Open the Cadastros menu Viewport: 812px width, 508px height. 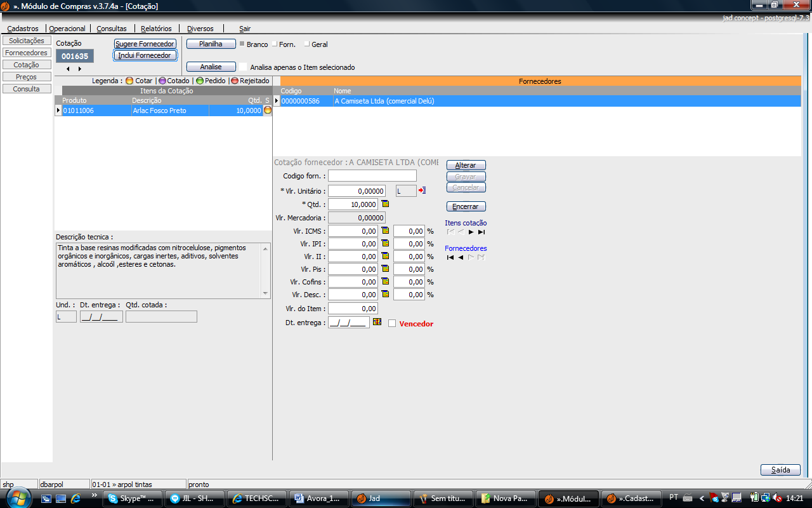click(x=23, y=29)
